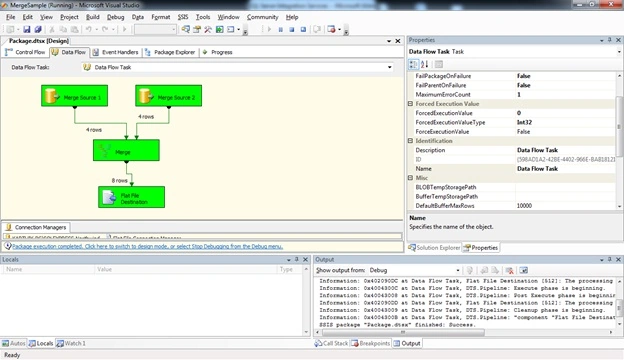Open Locals panel window position dropdown
The image size is (624, 360).
pos(289,259)
